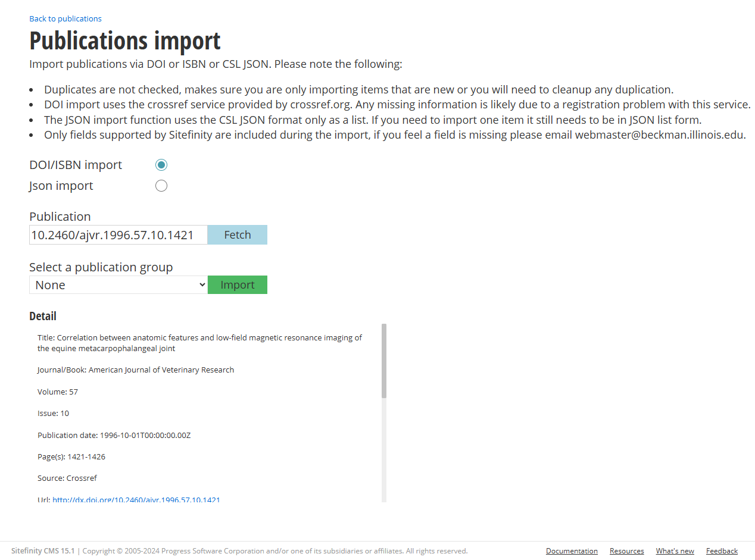Image resolution: width=755 pixels, height=560 pixels.
Task: Click the Publication date line in Detail
Action: (x=114, y=435)
